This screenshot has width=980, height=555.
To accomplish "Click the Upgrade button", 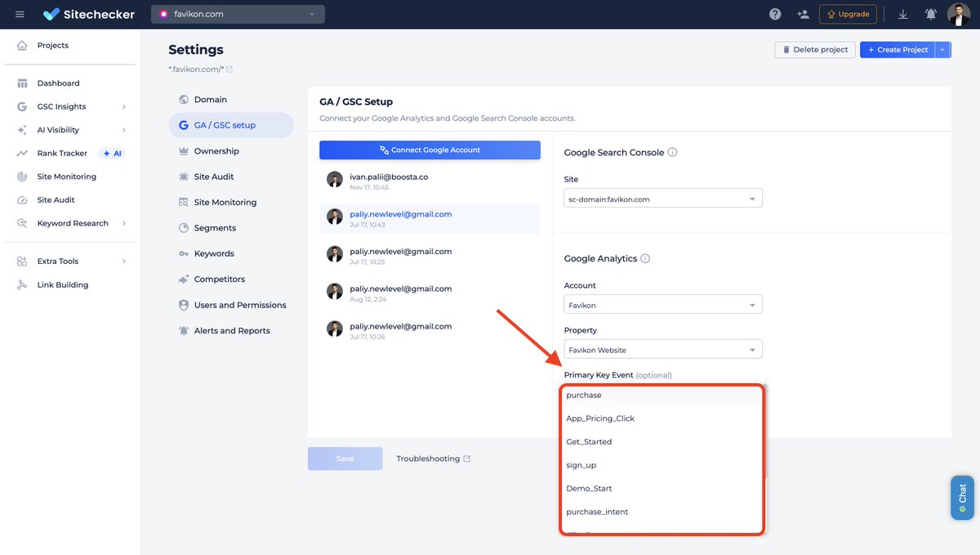I will (x=848, y=14).
